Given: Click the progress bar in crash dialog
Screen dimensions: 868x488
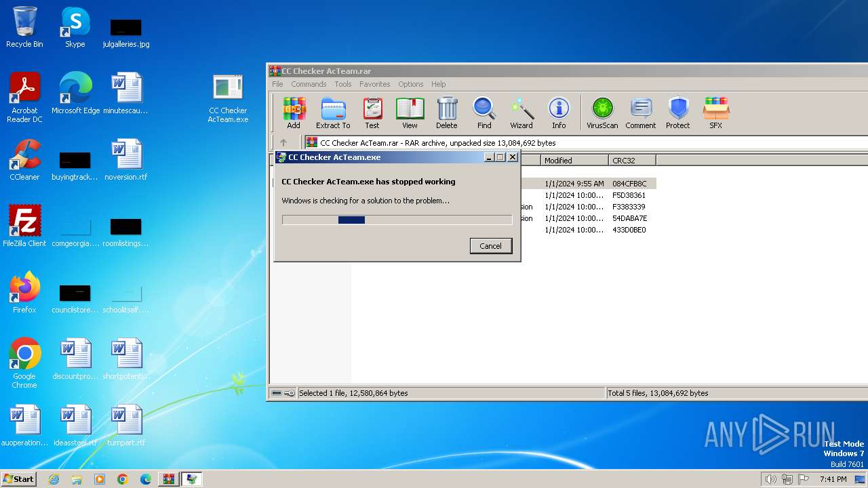Looking at the screenshot, I should pyautogui.click(x=397, y=220).
